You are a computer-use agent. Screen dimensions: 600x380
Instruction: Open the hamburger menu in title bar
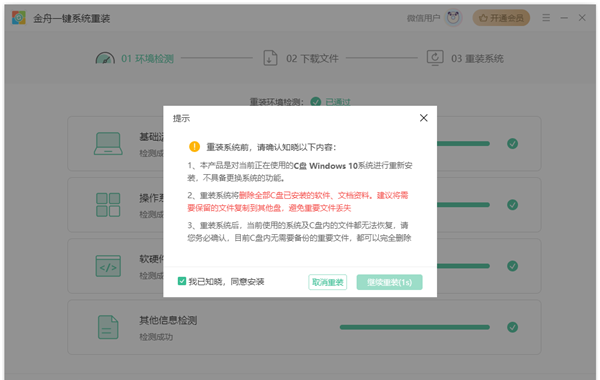(x=546, y=18)
